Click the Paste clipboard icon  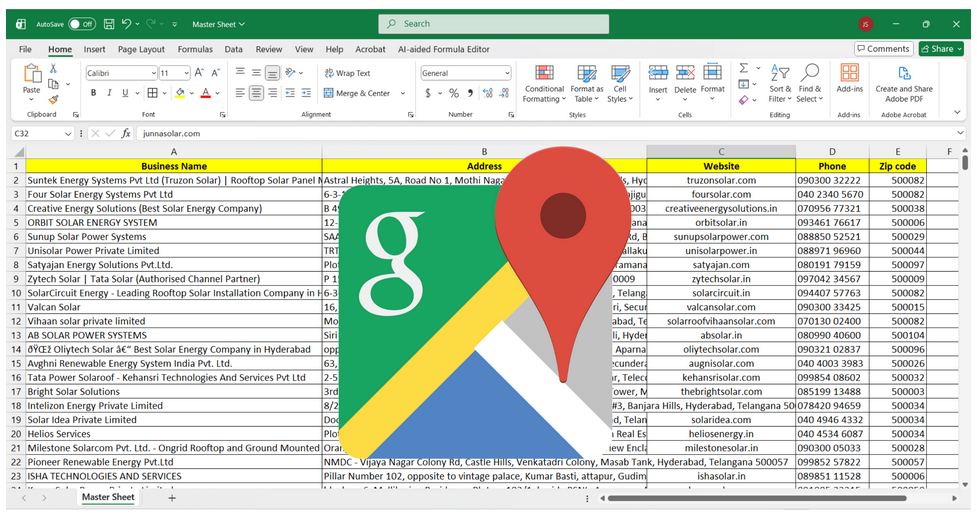click(x=32, y=74)
